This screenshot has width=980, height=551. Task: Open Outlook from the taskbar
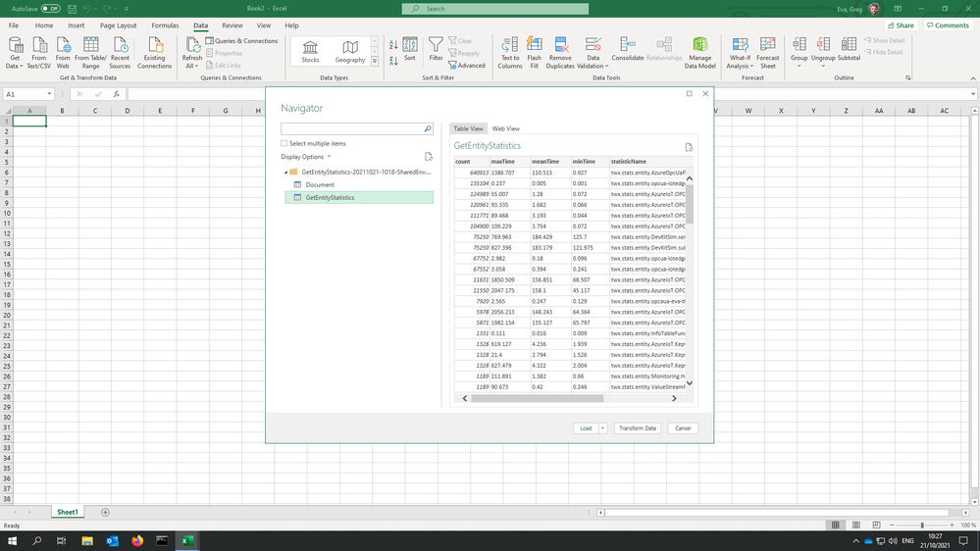point(113,541)
